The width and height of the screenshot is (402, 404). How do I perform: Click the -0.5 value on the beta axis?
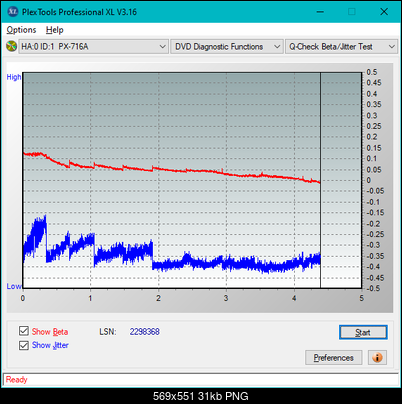373,288
